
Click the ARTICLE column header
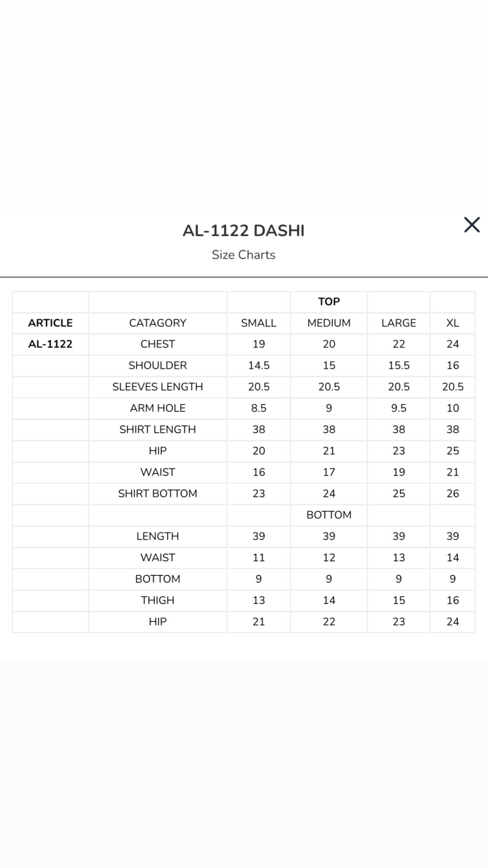[x=50, y=323]
